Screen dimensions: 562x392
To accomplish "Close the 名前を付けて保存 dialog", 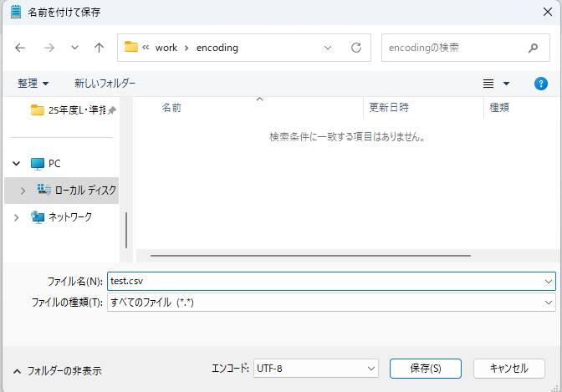I will pyautogui.click(x=548, y=12).
